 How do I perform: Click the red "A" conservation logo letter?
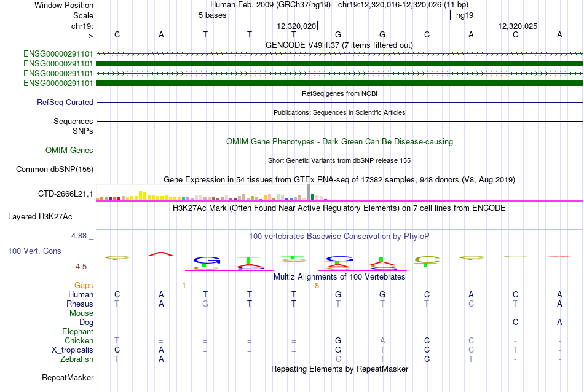[161, 254]
